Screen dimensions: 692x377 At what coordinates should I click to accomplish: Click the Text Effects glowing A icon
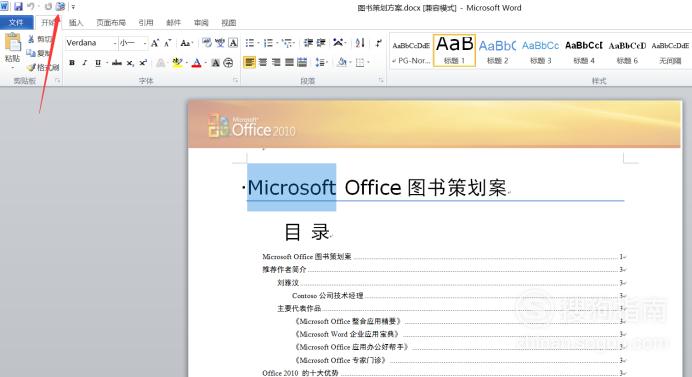click(161, 63)
